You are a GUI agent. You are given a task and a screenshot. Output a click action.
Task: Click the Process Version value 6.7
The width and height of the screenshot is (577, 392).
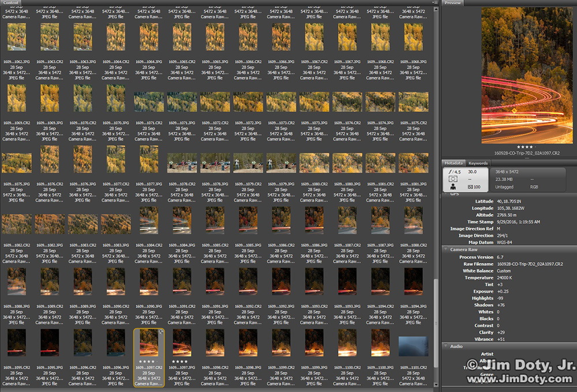pyautogui.click(x=500, y=258)
